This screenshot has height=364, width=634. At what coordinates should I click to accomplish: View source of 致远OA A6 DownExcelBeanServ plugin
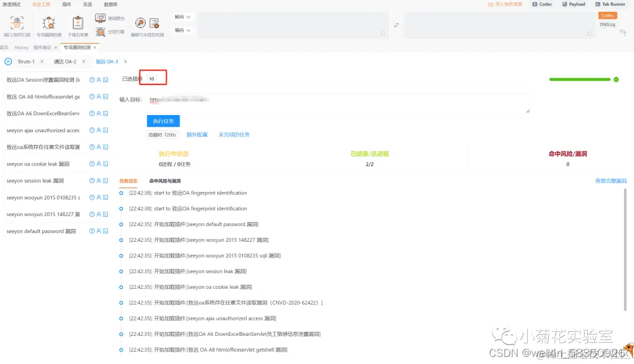[x=106, y=113]
